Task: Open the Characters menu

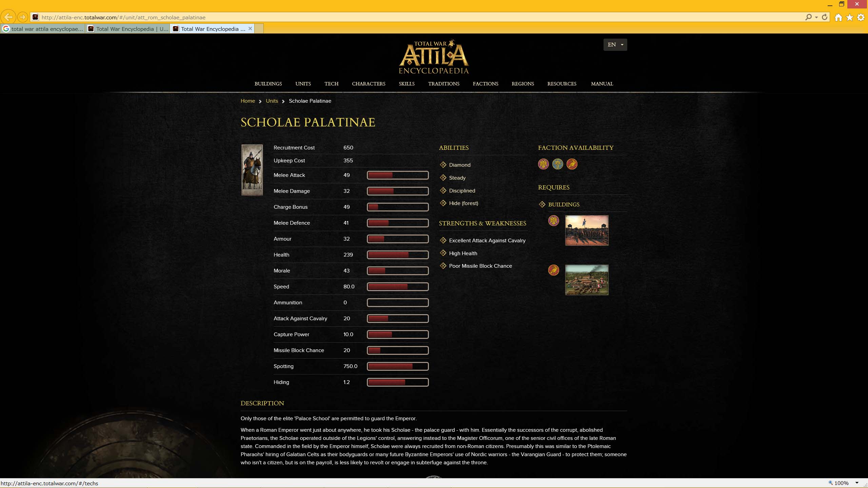Action: point(369,84)
